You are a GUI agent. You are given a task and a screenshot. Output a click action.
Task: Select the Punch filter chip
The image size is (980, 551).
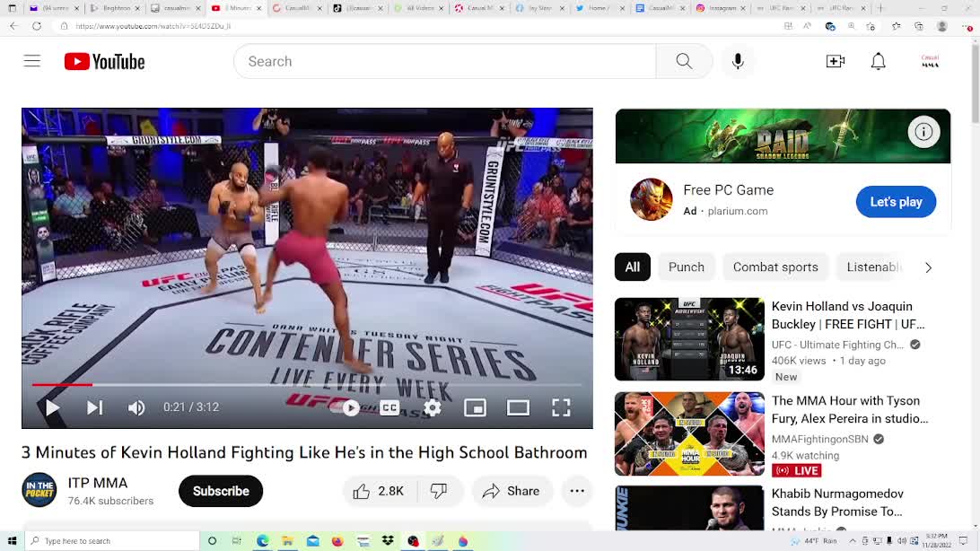click(687, 267)
